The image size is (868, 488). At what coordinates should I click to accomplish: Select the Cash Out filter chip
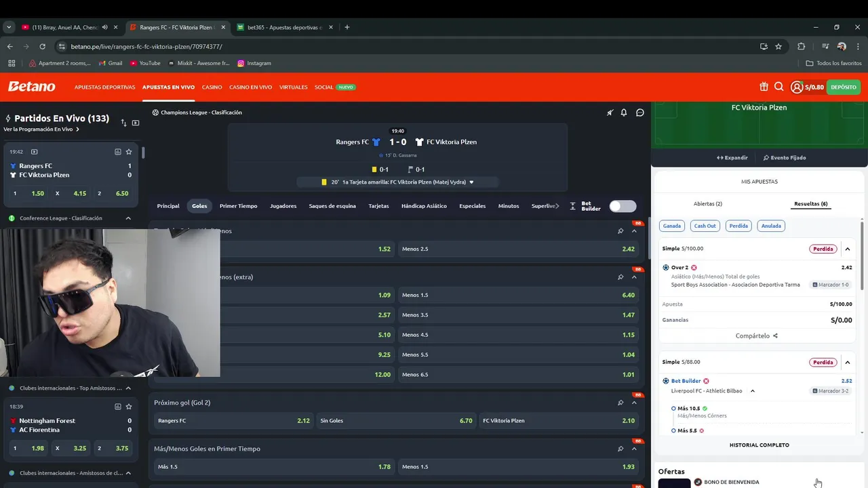705,226
